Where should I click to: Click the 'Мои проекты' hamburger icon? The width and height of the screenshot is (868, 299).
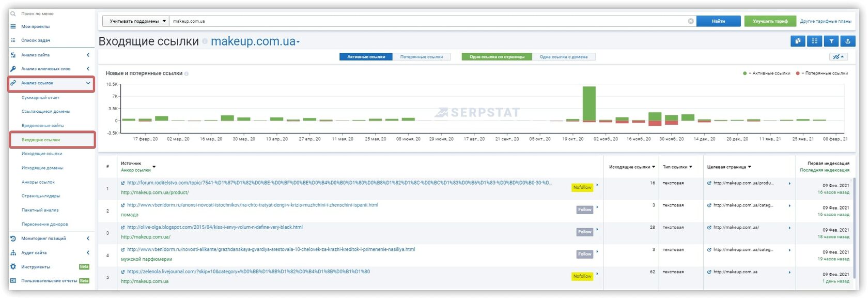pyautogui.click(x=13, y=26)
